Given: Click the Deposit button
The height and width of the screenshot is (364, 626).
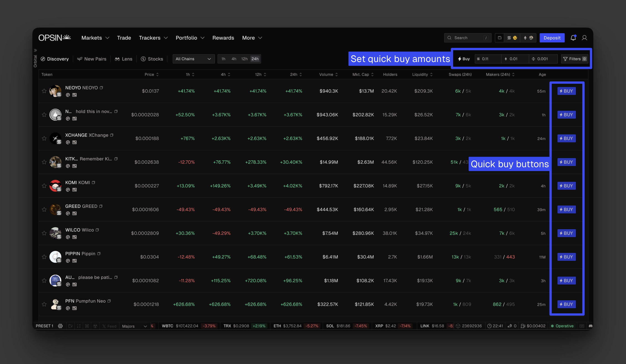Looking at the screenshot, I should tap(552, 38).
